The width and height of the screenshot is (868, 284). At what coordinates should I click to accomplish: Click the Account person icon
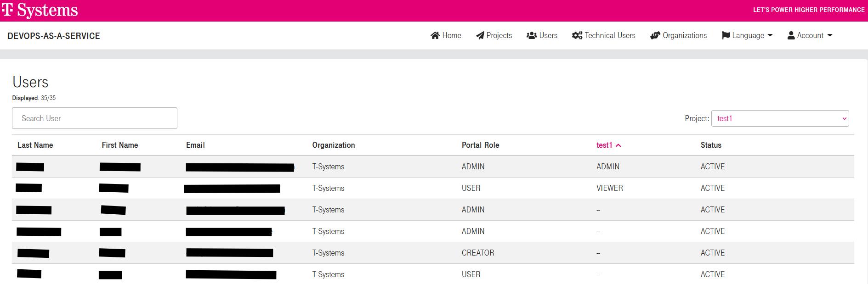pos(791,35)
